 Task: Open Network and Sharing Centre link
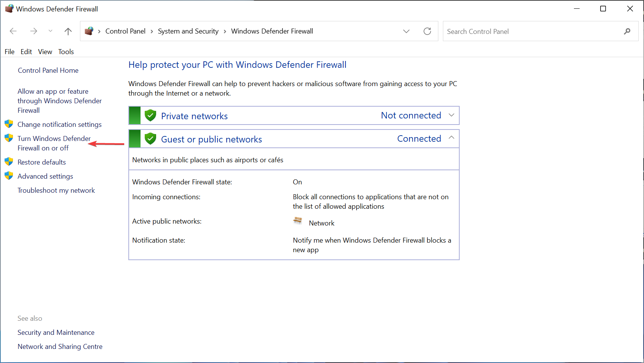60,347
